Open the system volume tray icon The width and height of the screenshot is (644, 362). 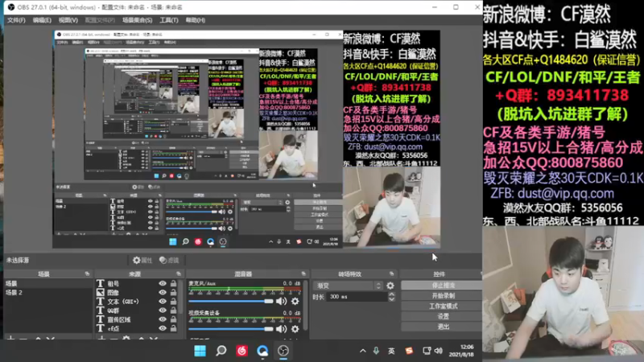pos(439,351)
